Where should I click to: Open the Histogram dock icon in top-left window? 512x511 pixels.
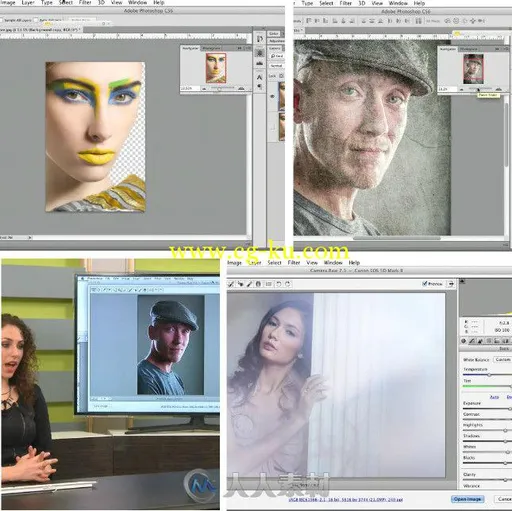pos(260,63)
